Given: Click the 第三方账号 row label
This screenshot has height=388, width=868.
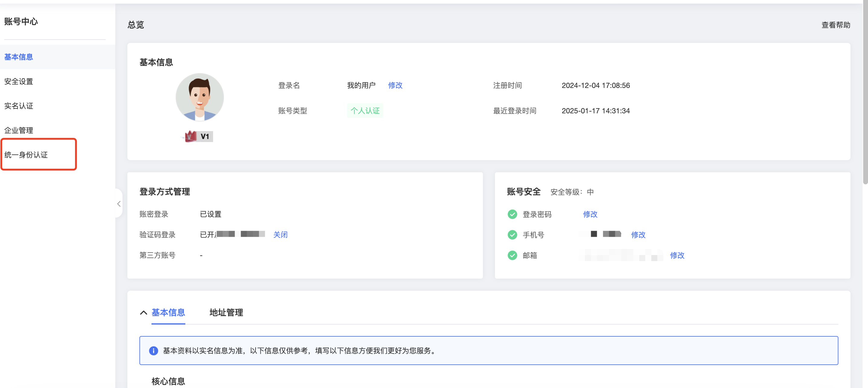Looking at the screenshot, I should click(x=157, y=255).
